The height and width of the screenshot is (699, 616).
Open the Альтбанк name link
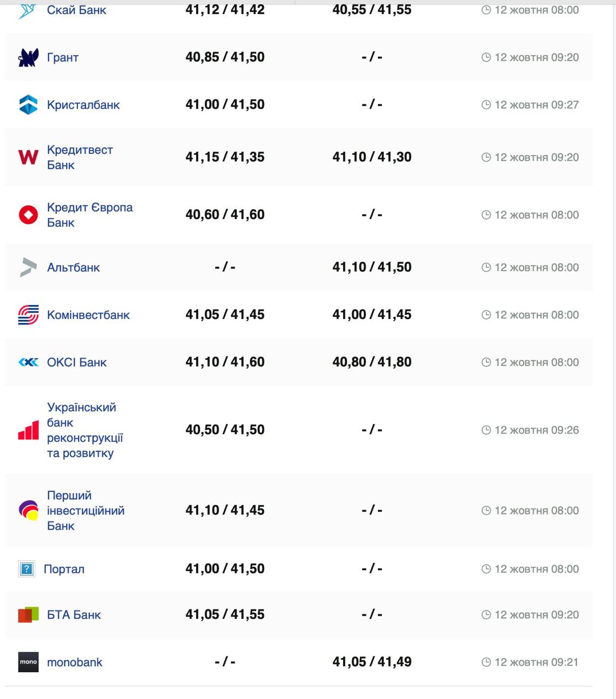73,268
